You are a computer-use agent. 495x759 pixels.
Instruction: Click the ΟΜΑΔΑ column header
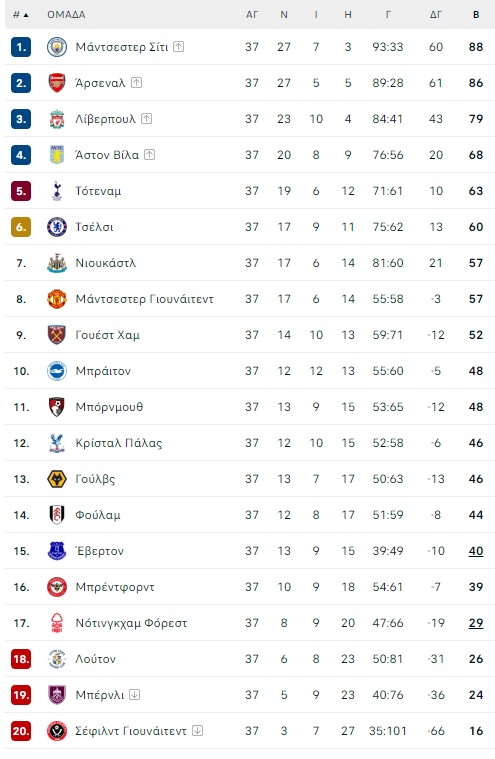pyautogui.click(x=66, y=15)
